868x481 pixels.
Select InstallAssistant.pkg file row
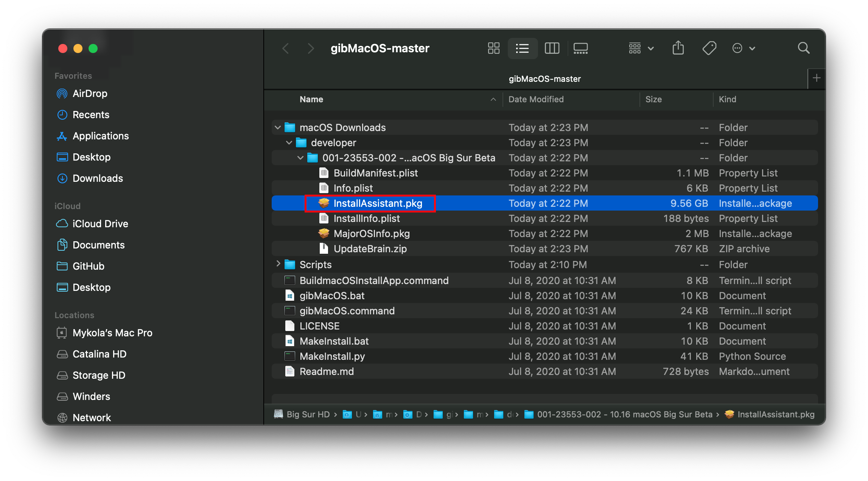click(544, 203)
